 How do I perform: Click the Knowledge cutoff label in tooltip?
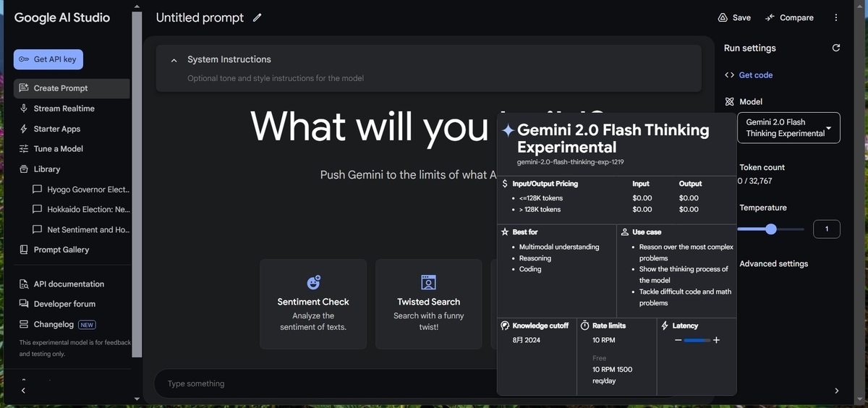click(x=540, y=326)
